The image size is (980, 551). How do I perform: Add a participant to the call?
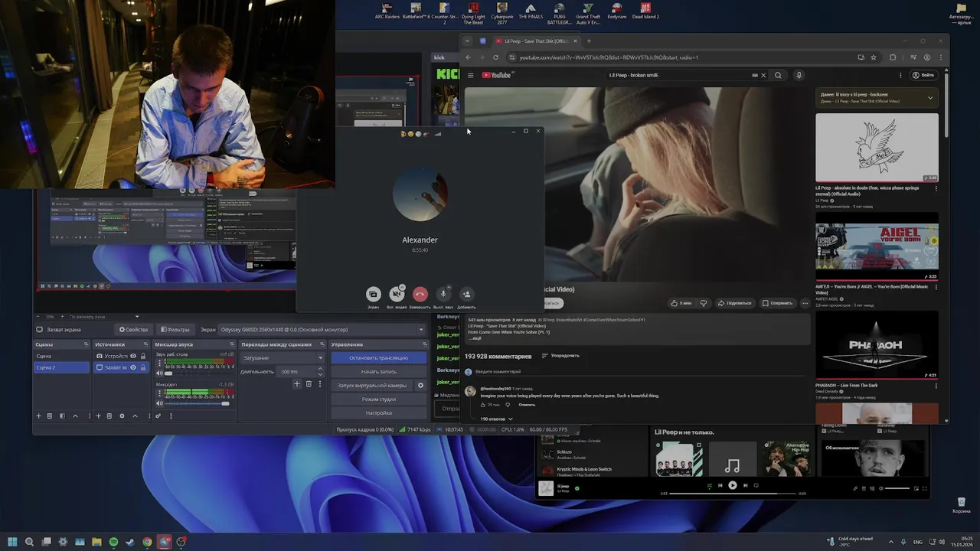pyautogui.click(x=466, y=294)
